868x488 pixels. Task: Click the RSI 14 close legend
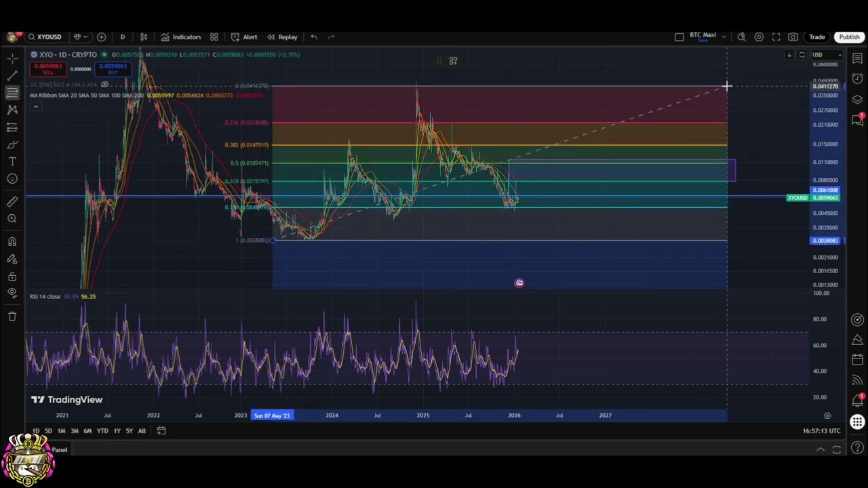point(45,296)
